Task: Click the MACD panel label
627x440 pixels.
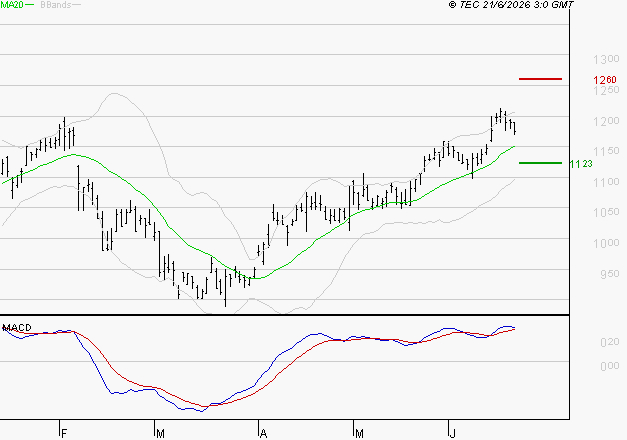Action: [x=17, y=328]
